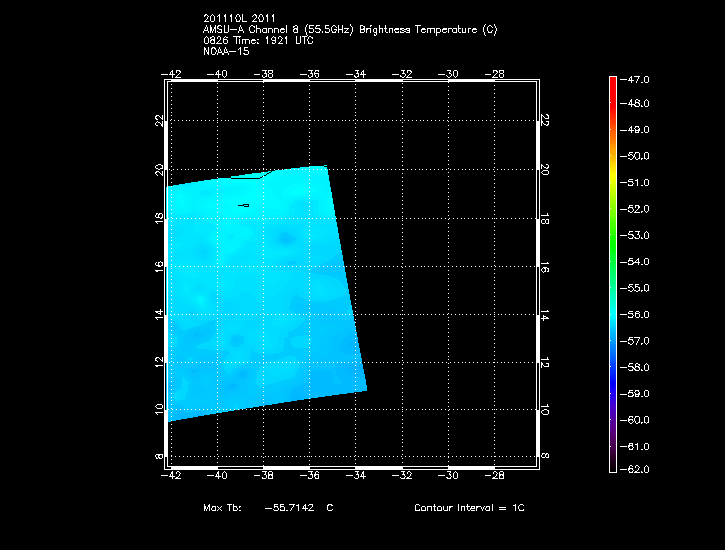Click the 22 latitude label on left axis
The image size is (725, 550).
[160, 120]
